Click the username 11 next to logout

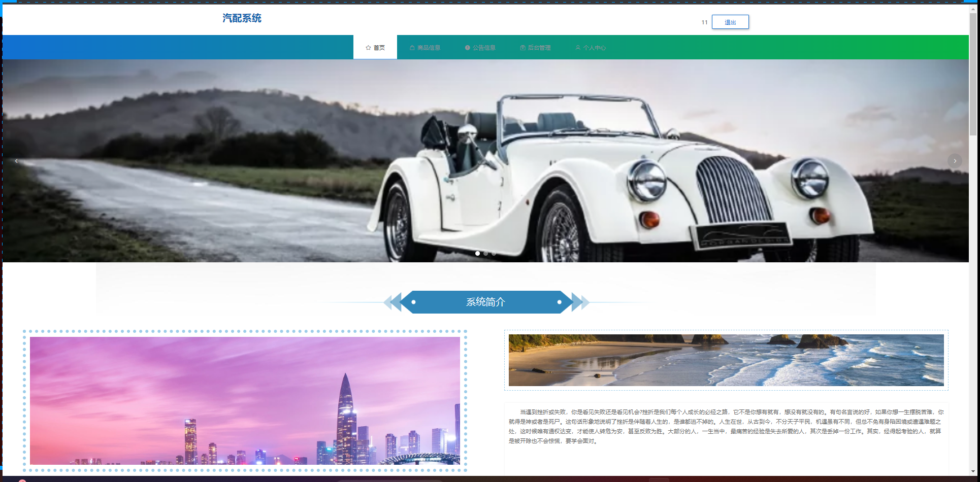click(x=704, y=22)
